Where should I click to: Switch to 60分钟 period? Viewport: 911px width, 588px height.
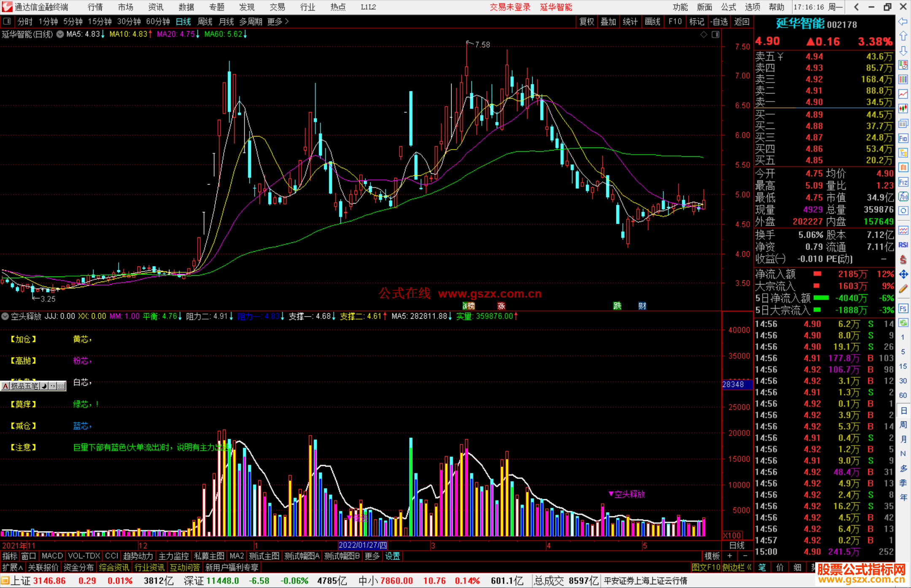[158, 21]
